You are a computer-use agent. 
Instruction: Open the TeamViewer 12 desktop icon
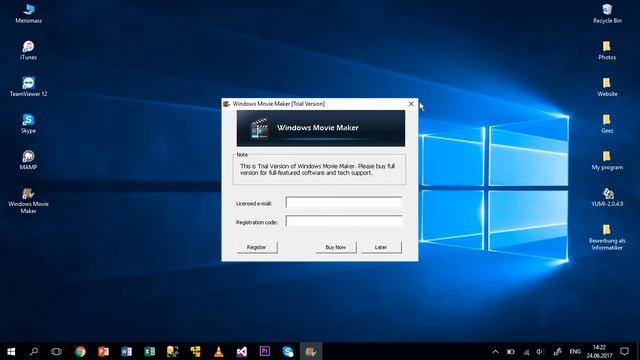pos(28,87)
